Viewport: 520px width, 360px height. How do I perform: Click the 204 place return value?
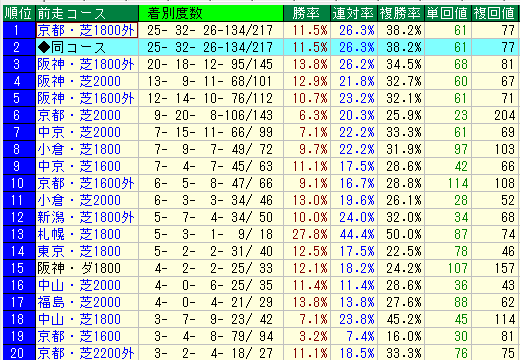(x=505, y=115)
